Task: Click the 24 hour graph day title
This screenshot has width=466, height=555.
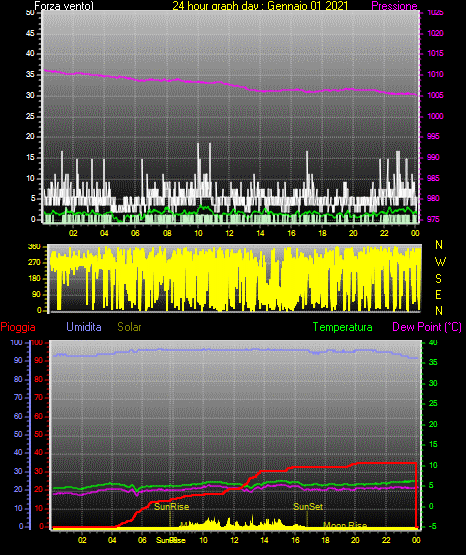Action: (x=260, y=6)
